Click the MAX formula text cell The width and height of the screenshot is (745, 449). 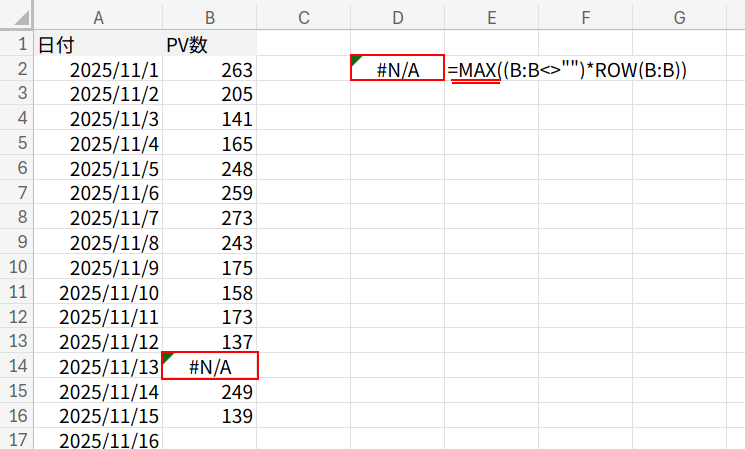click(x=568, y=70)
